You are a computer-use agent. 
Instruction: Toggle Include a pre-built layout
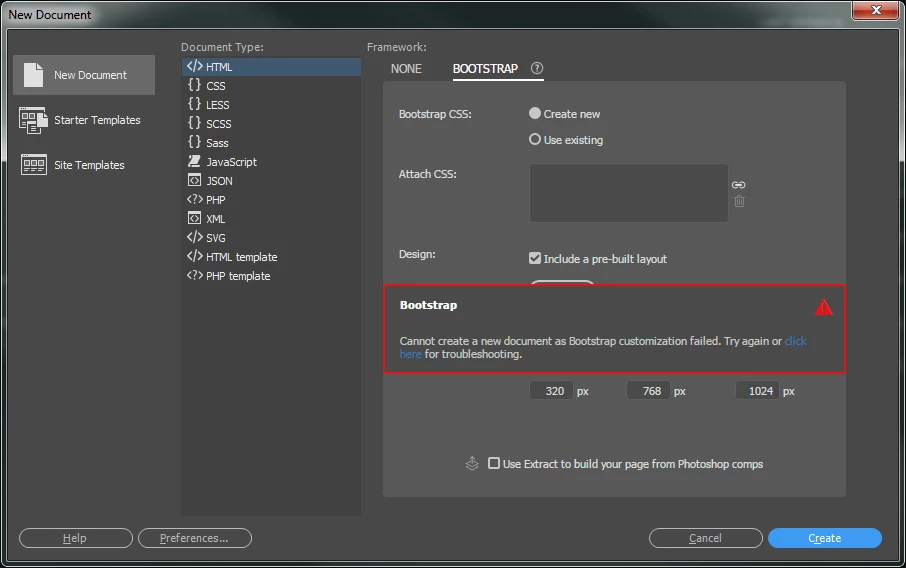(535, 258)
